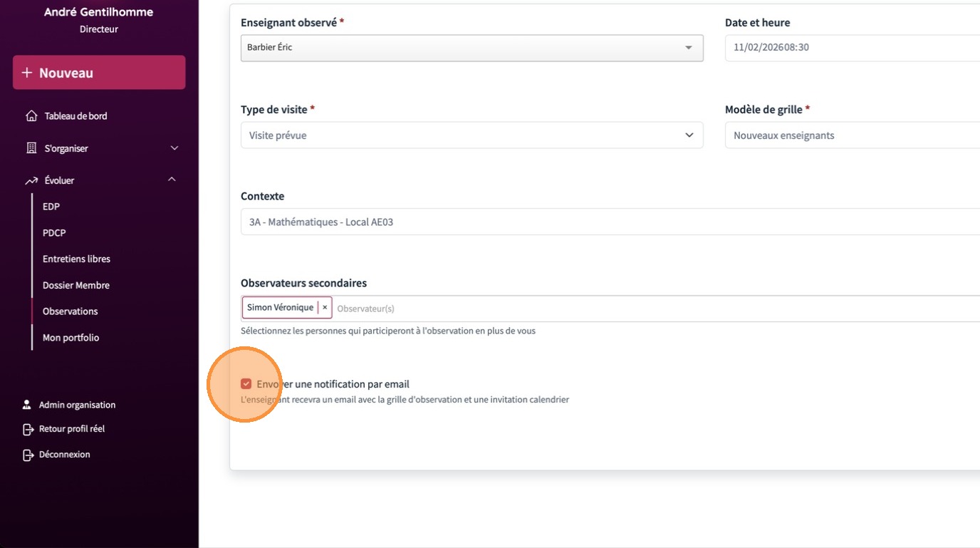This screenshot has width=980, height=548.
Task: Click the Retour profil réel icon
Action: click(x=28, y=429)
